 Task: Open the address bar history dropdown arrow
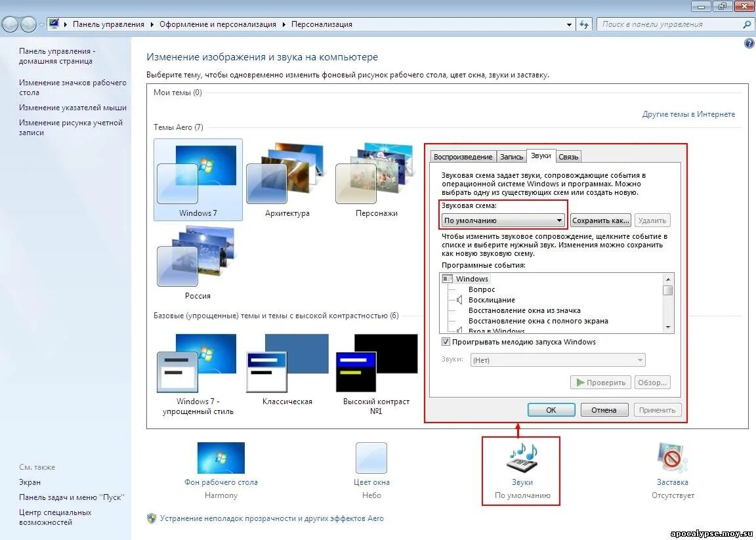click(569, 24)
